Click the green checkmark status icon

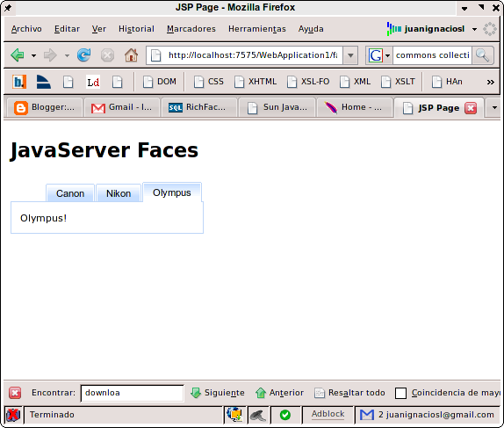click(x=285, y=415)
